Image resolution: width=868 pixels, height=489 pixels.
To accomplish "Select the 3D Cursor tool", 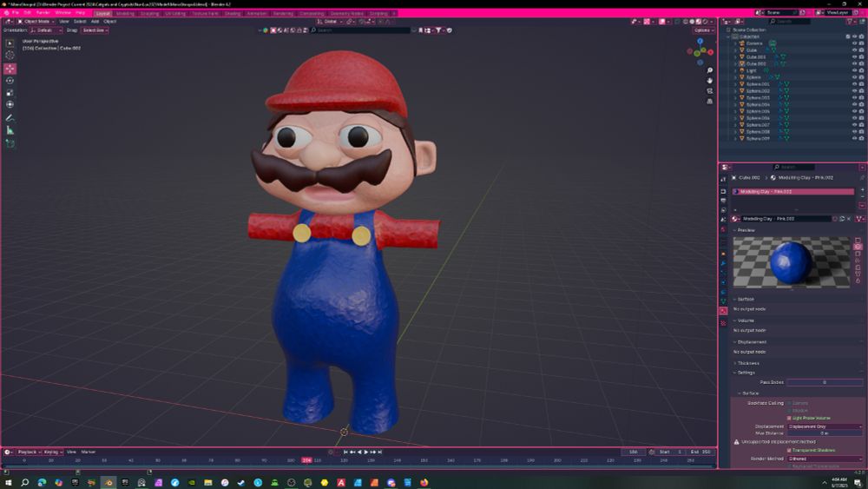I will 10,56.
